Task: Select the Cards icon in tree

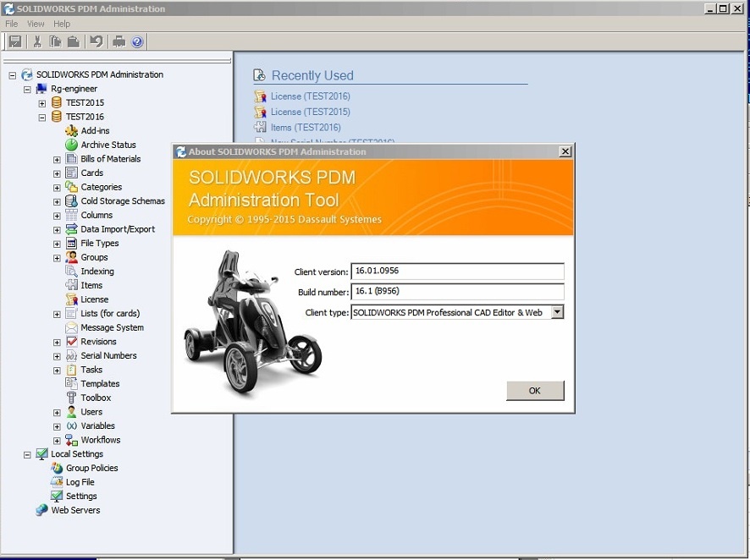Action: coord(71,173)
